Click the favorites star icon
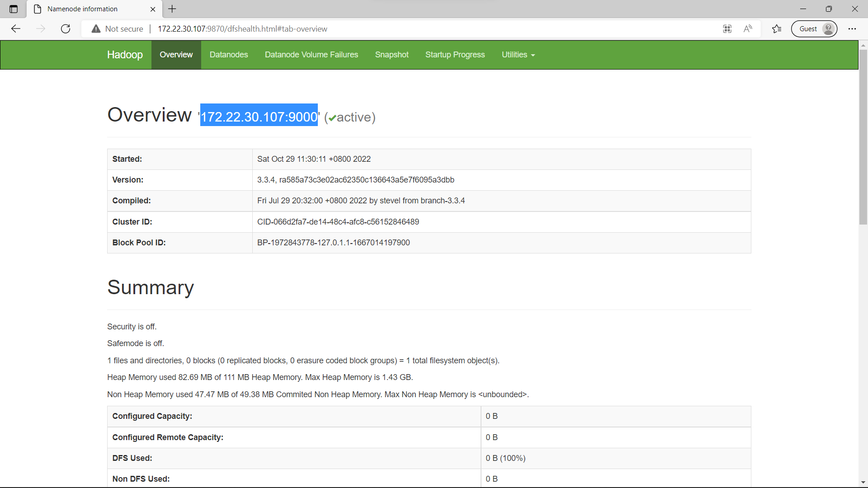This screenshot has height=488, width=868. 777,28
